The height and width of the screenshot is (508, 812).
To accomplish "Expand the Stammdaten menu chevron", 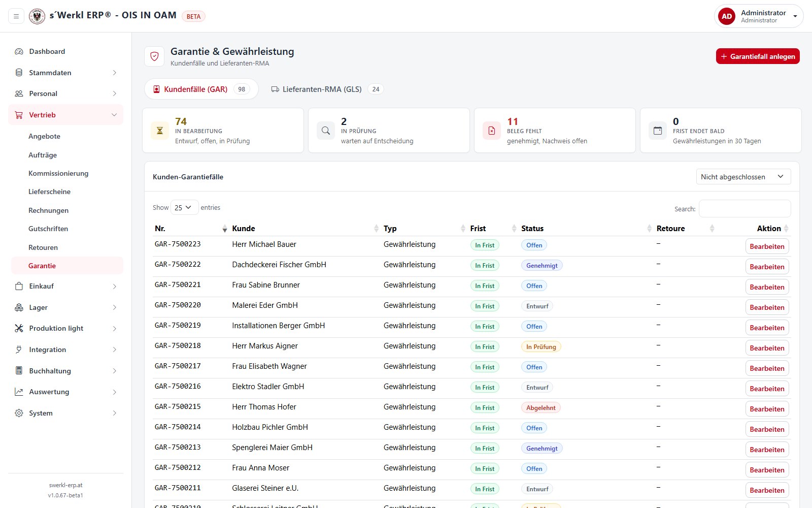I will [x=114, y=73].
